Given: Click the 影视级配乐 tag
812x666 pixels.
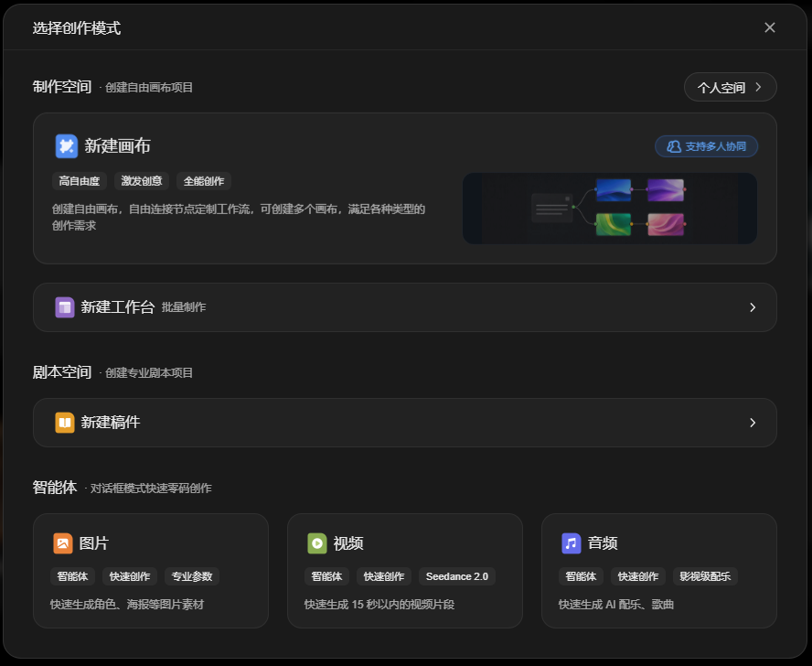Looking at the screenshot, I should 705,576.
